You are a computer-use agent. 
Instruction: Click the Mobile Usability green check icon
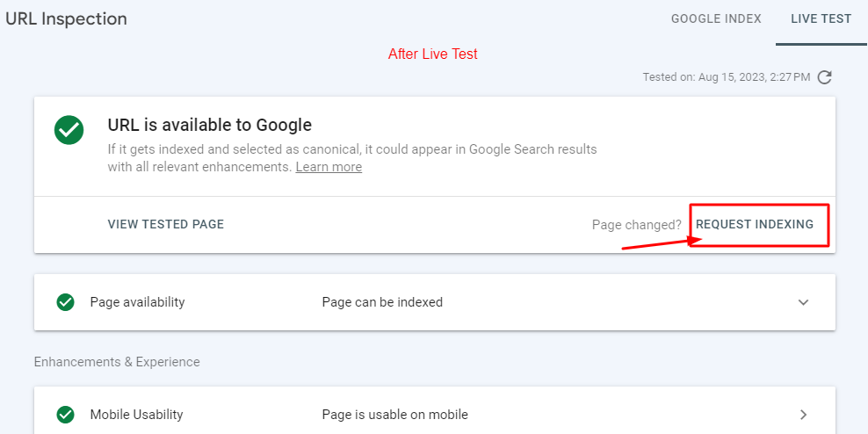(x=65, y=415)
